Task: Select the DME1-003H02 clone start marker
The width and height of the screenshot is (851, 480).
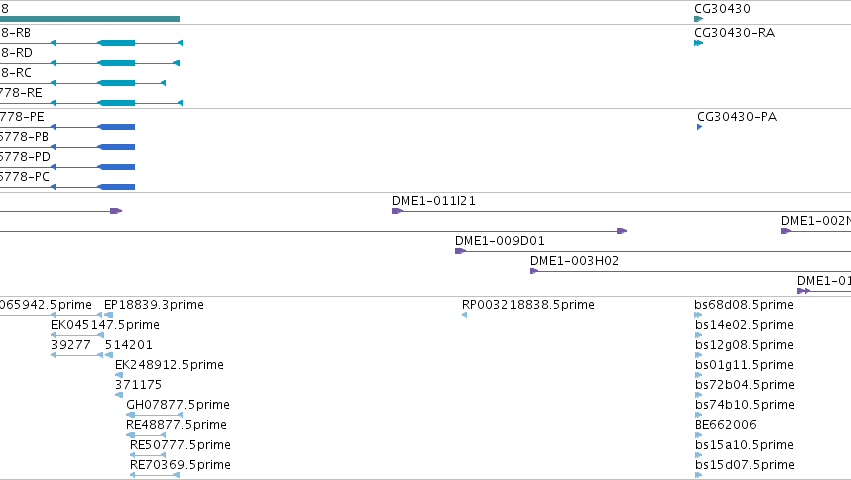Action: [534, 271]
